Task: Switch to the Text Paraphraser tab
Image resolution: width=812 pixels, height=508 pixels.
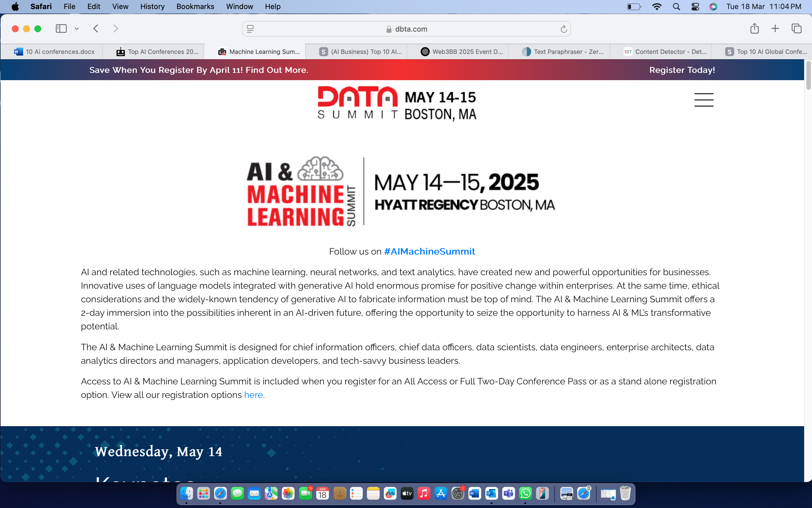Action: pyautogui.click(x=559, y=52)
